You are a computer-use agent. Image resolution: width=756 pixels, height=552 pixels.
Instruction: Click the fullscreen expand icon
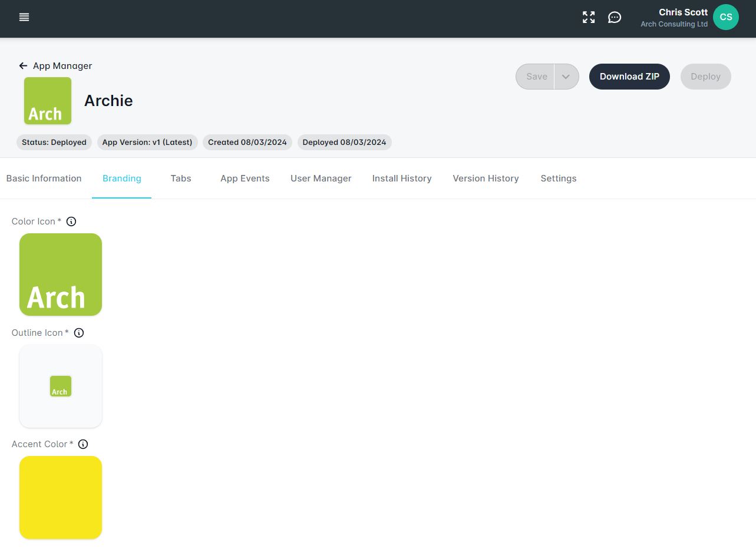coord(588,17)
